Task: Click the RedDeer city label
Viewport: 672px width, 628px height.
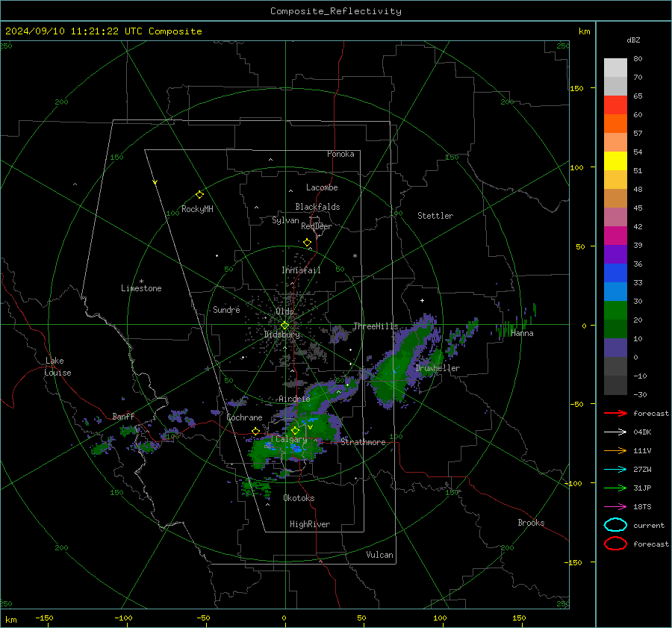Action: (x=317, y=226)
